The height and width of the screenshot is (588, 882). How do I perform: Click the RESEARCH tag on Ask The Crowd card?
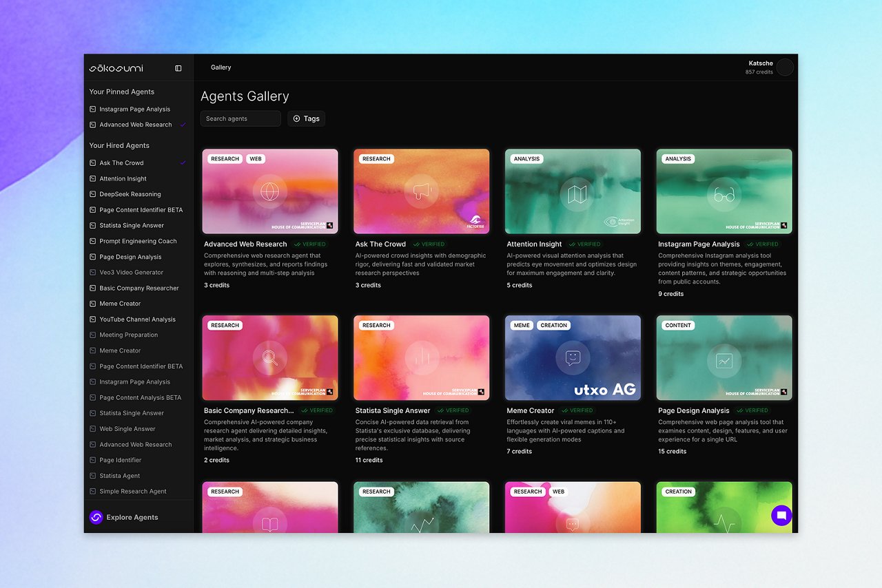(x=376, y=159)
